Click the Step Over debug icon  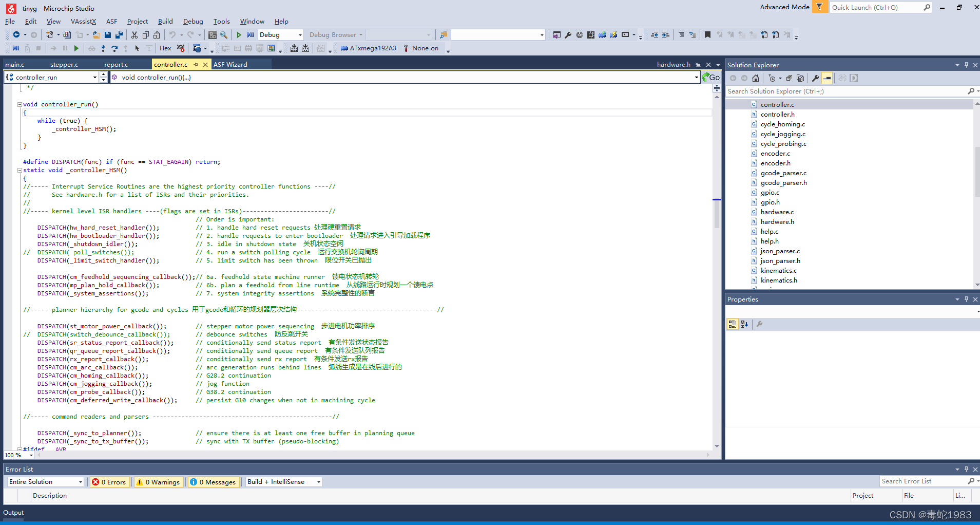coord(114,48)
